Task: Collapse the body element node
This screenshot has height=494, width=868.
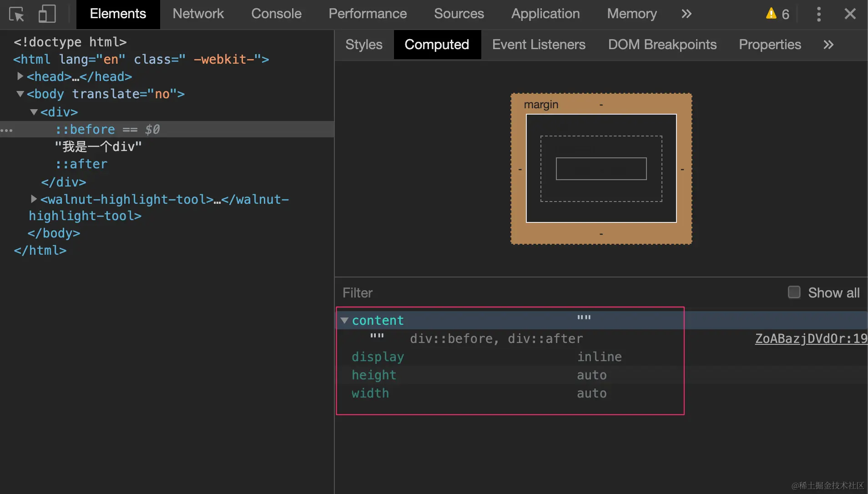Action: pos(20,94)
